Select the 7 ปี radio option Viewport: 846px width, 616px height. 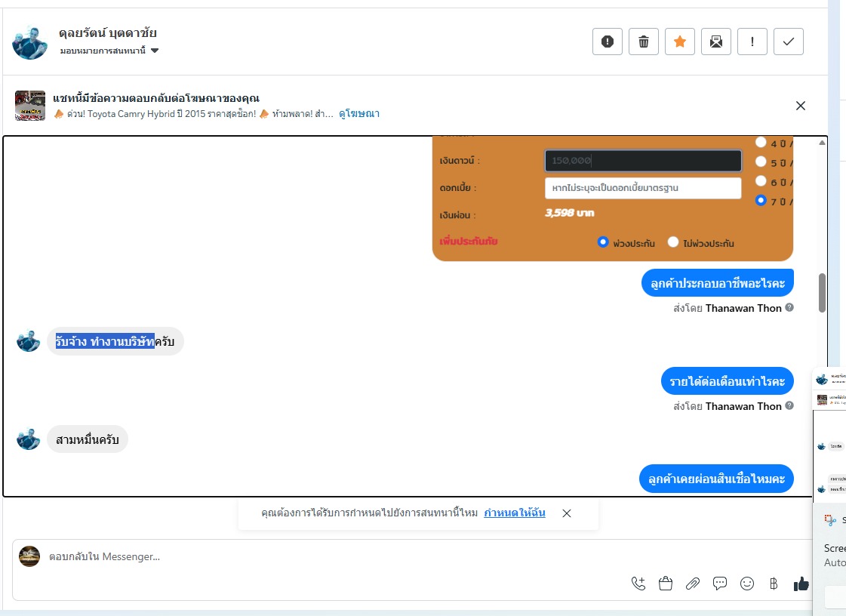coord(761,200)
